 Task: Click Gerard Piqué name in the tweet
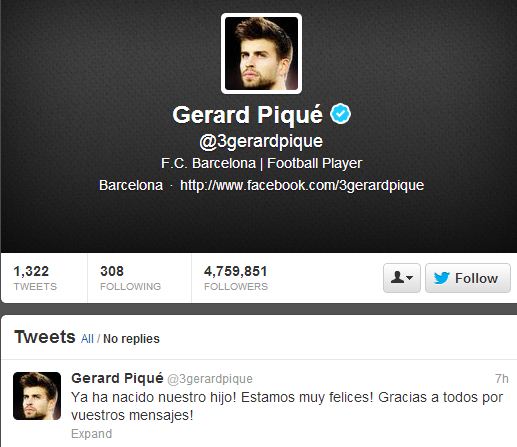[117, 378]
